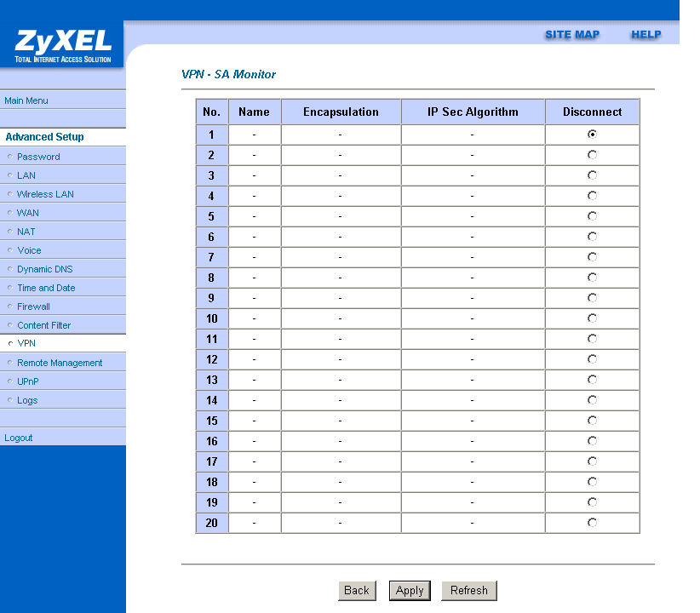700x613 pixels.
Task: Select Disconnect radio for row 3
Action: click(x=592, y=175)
